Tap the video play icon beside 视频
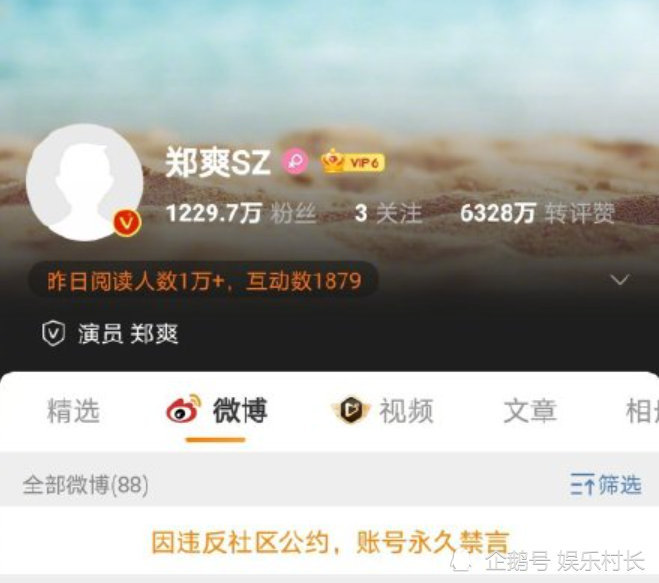The height and width of the screenshot is (583, 659). [x=351, y=410]
